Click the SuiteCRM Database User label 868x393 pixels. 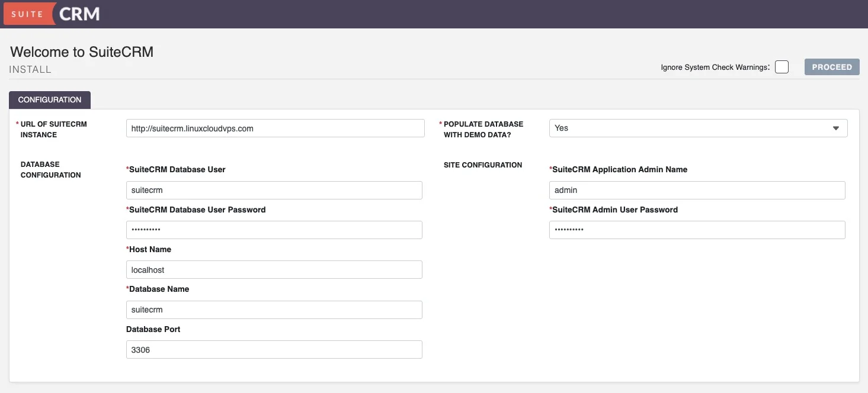pos(177,169)
